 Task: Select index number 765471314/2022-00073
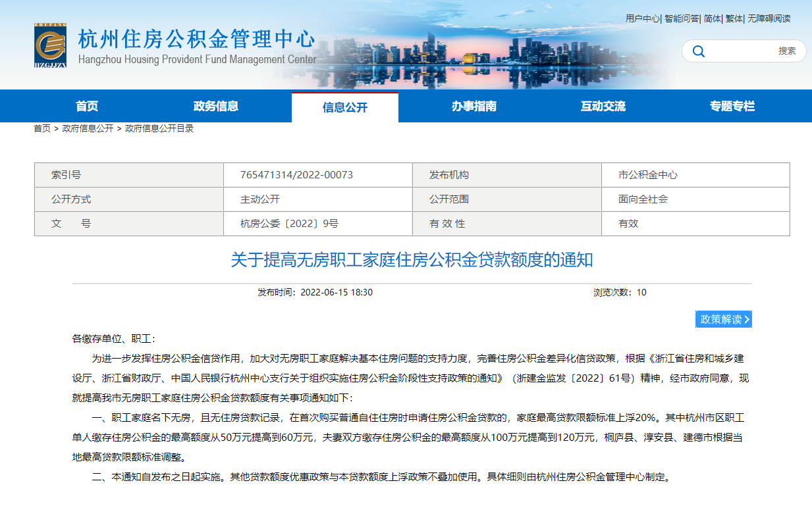pyautogui.click(x=296, y=175)
